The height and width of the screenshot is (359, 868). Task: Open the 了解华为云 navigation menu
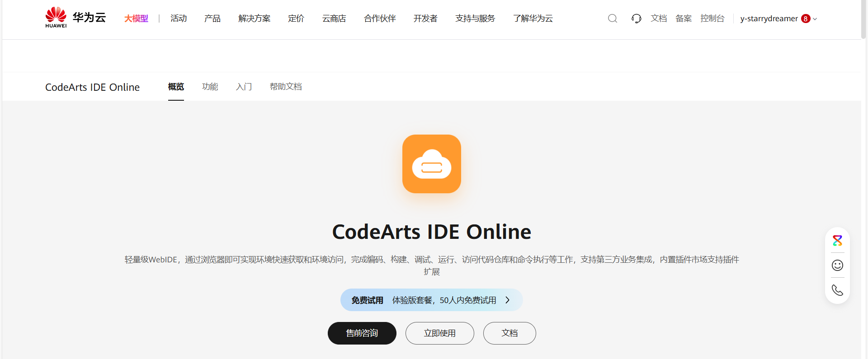tap(533, 19)
